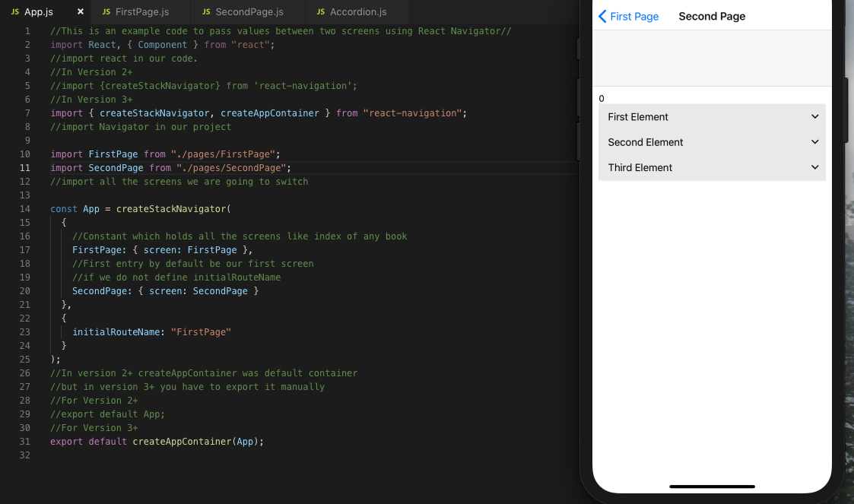Click the blue back chevron beside First Page
Screen dimensions: 854x504
click(x=602, y=16)
